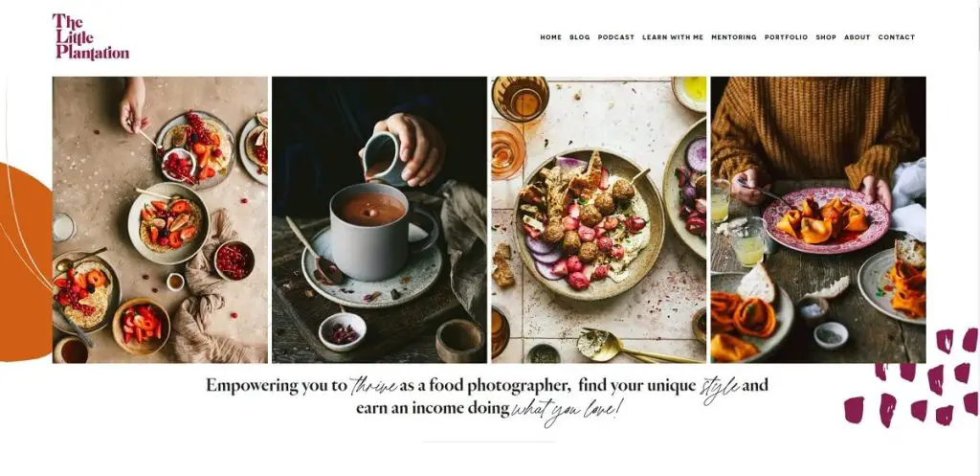Image resolution: width=980 pixels, height=476 pixels.
Task: Click the thin divider line below tagline
Action: coord(488,442)
